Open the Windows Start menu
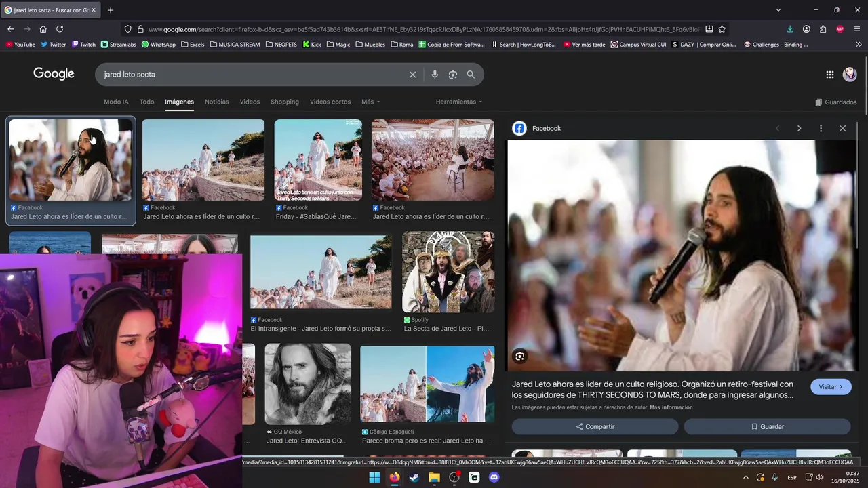 (x=374, y=477)
